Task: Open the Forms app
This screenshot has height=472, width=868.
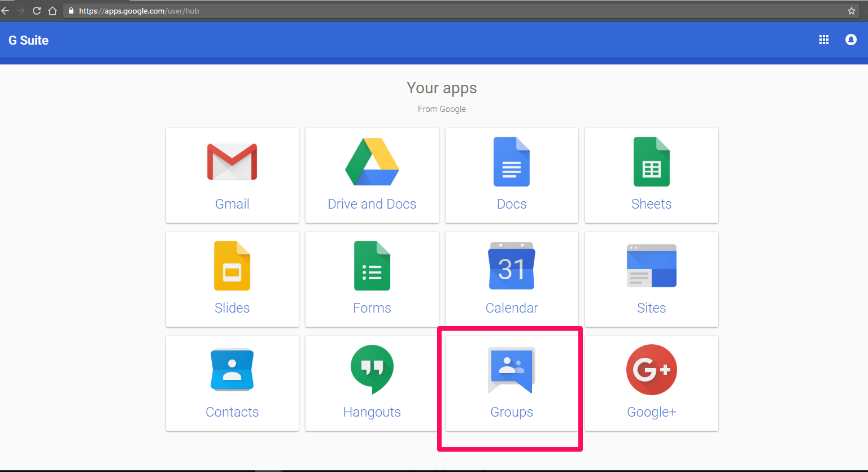Action: click(x=372, y=279)
